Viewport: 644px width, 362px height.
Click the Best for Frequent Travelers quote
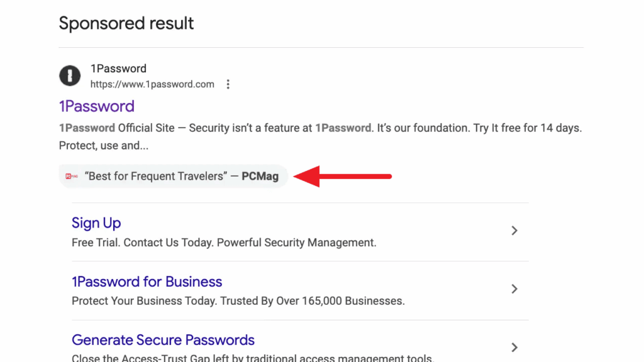157,176
